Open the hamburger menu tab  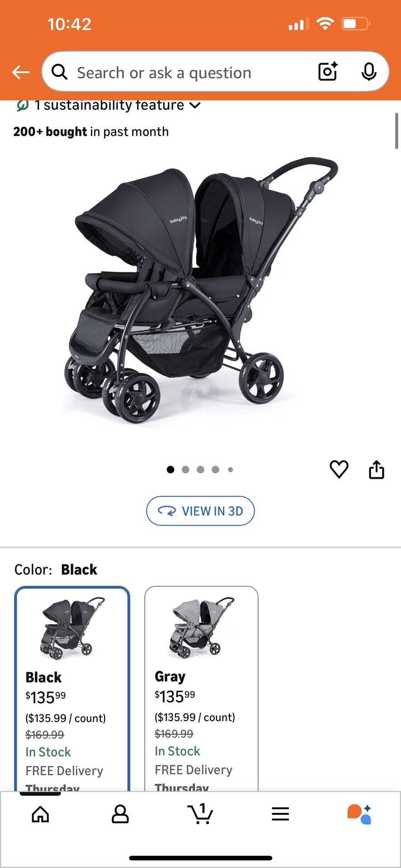[x=280, y=814]
